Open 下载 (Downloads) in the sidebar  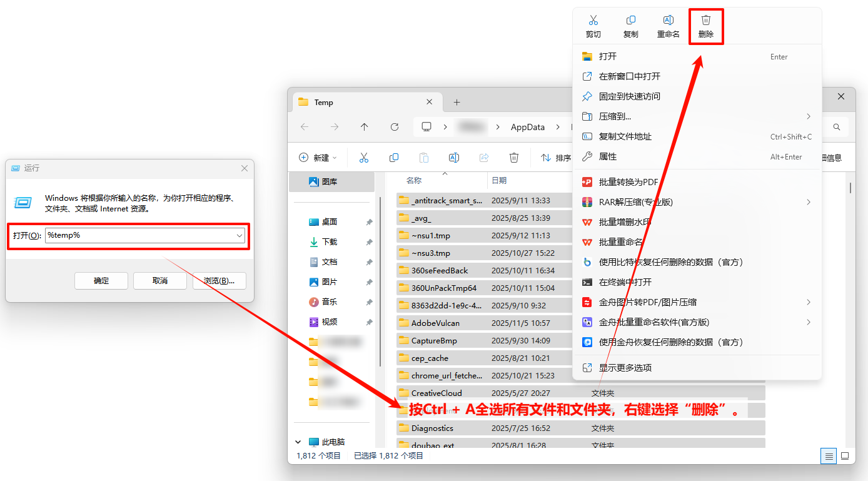click(x=329, y=242)
